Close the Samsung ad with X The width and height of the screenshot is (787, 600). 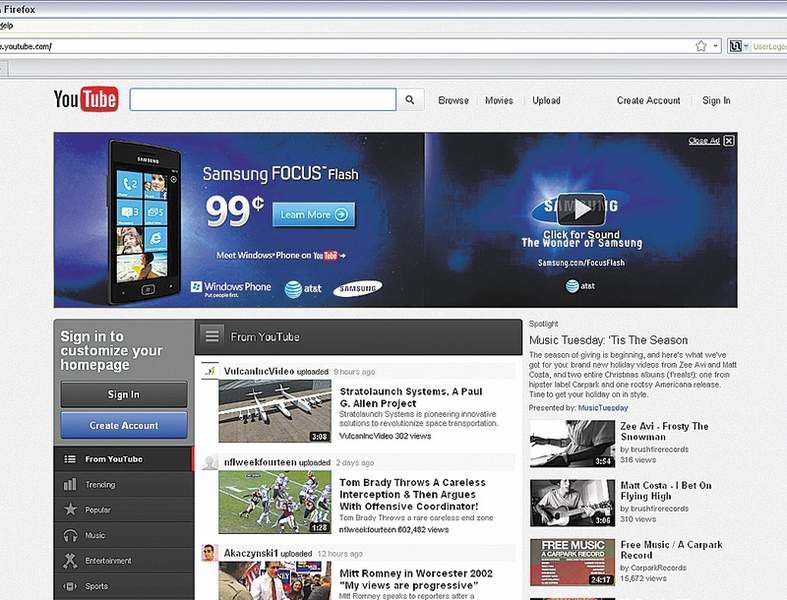tap(729, 141)
